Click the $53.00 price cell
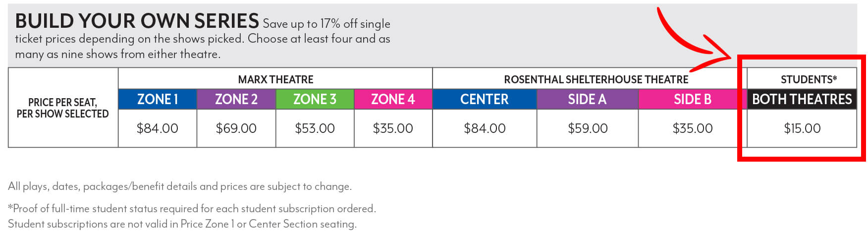868x238 pixels. [315, 128]
